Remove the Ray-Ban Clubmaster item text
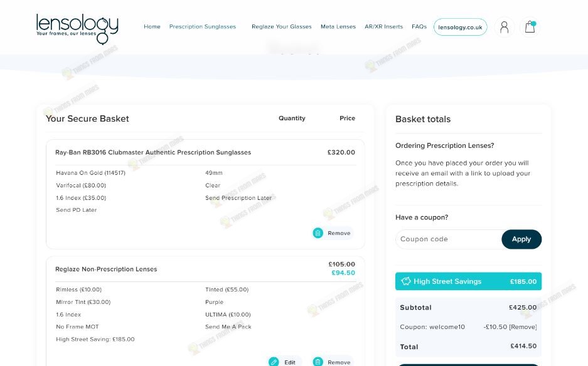This screenshot has height=366, width=588. tap(339, 233)
